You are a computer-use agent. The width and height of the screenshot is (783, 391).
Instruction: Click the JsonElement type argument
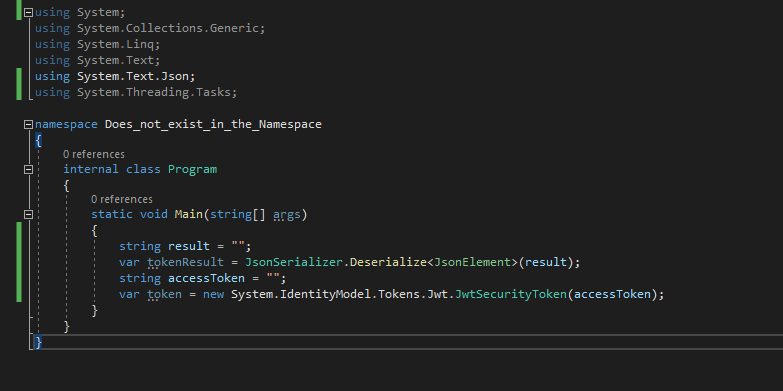472,262
